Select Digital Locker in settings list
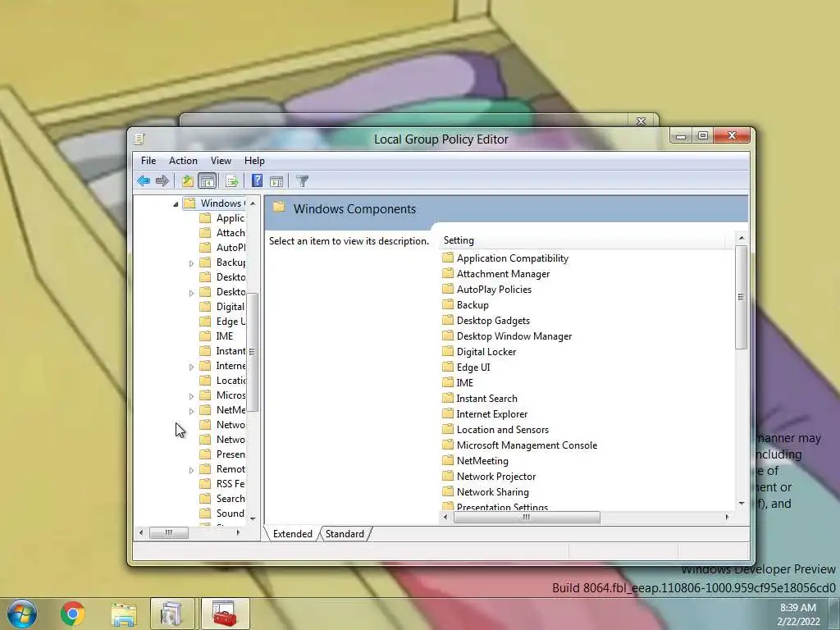 [479, 351]
